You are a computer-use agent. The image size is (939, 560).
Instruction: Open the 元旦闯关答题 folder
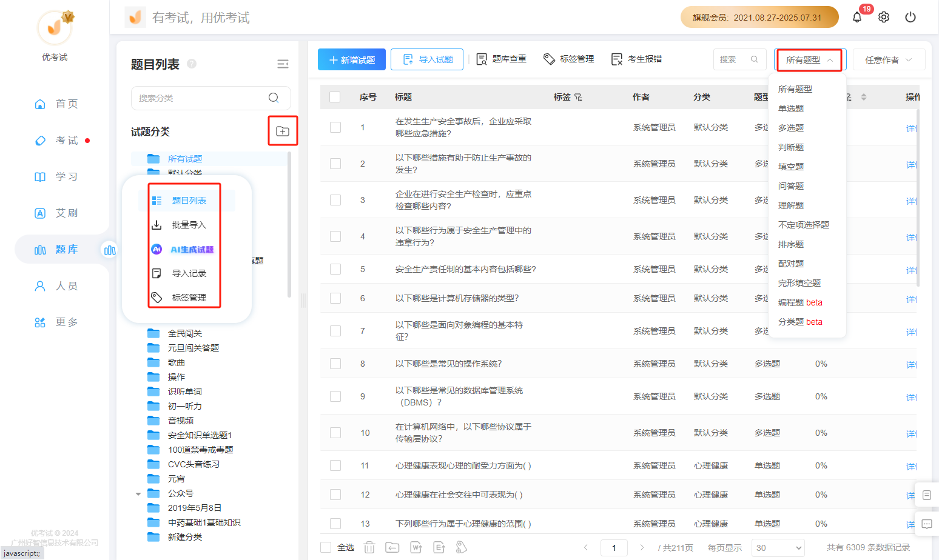point(193,348)
